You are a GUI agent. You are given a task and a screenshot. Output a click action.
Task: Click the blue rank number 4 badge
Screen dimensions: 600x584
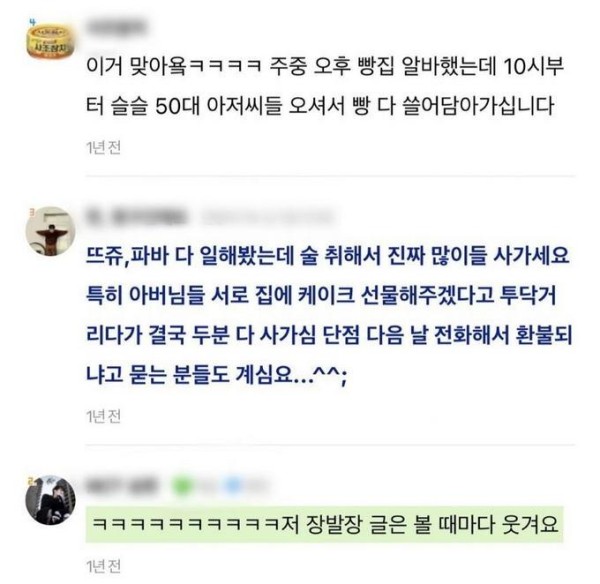(33, 22)
